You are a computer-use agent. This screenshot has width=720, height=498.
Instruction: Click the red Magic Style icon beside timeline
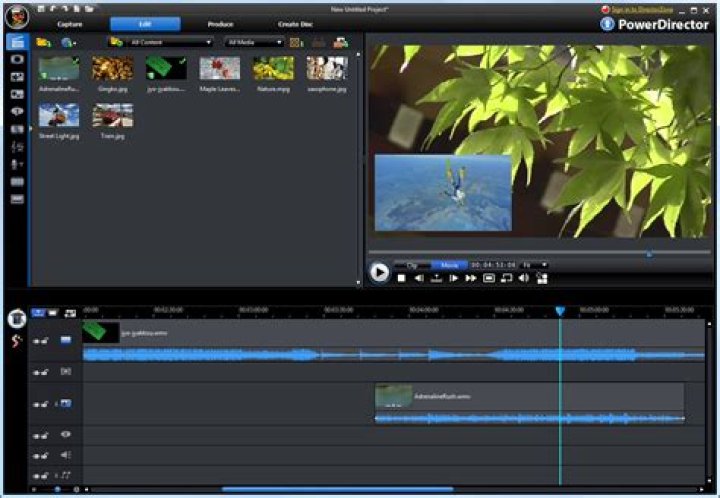click(x=17, y=341)
